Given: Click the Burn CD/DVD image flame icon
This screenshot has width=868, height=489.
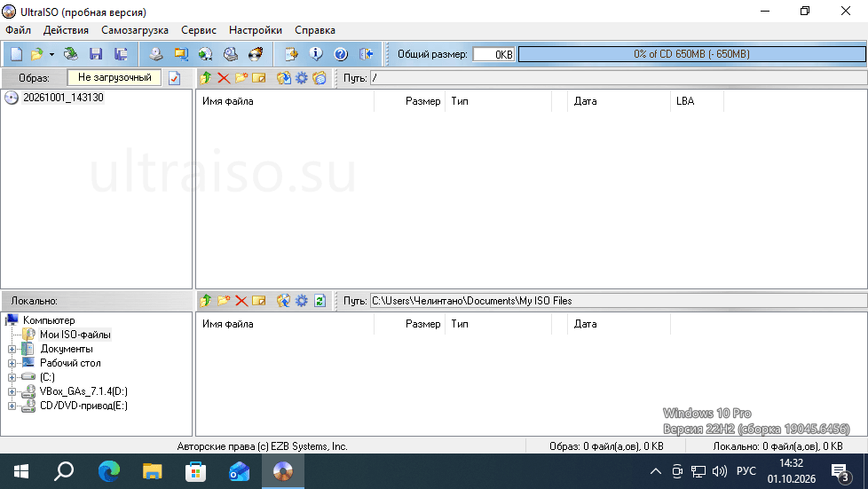Looking at the screenshot, I should 256,54.
